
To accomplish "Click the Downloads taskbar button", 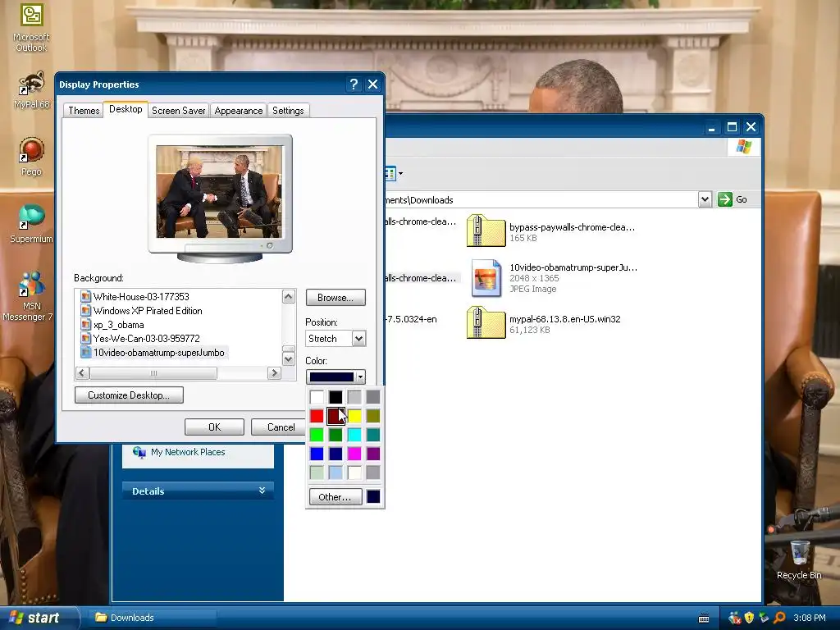I will pyautogui.click(x=153, y=618).
